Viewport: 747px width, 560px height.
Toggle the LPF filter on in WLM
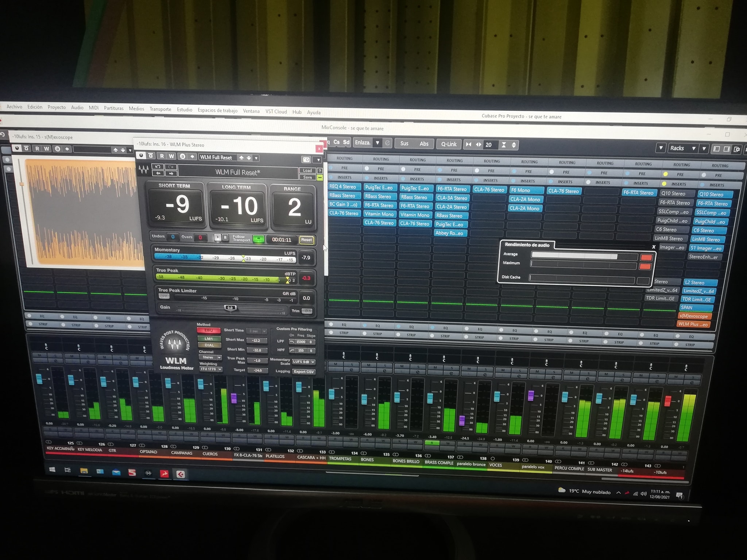[292, 342]
